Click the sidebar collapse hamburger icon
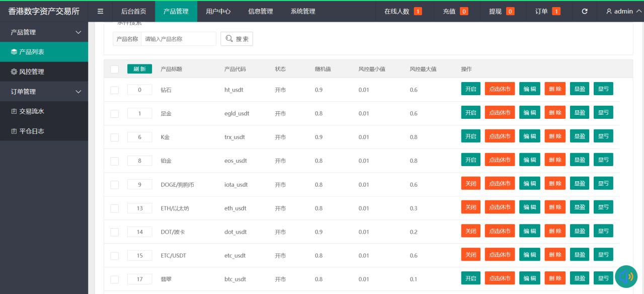Image resolution: width=644 pixels, height=294 pixels. pos(100,11)
